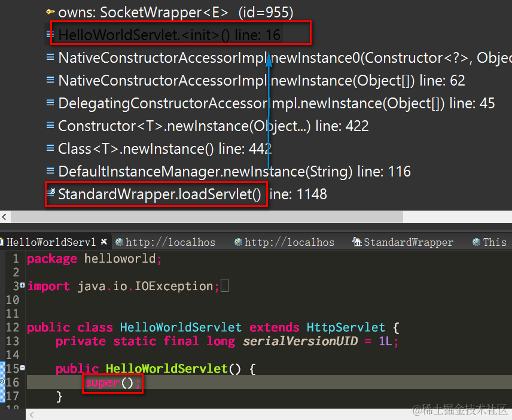This screenshot has width=512, height=420.
Task: Click line number 17 in the gutter
Action: [13, 396]
